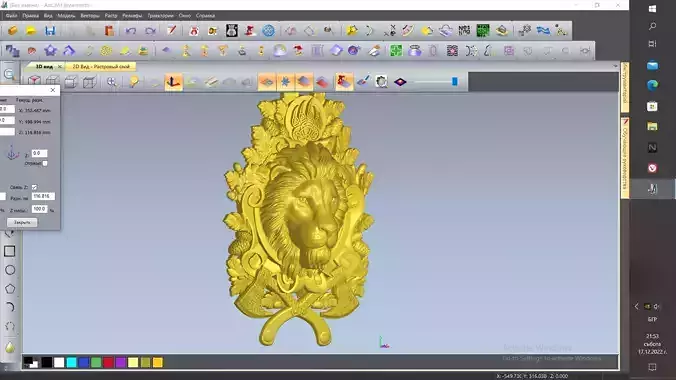Click the zoom magnifier tool at left panel top

9,74
